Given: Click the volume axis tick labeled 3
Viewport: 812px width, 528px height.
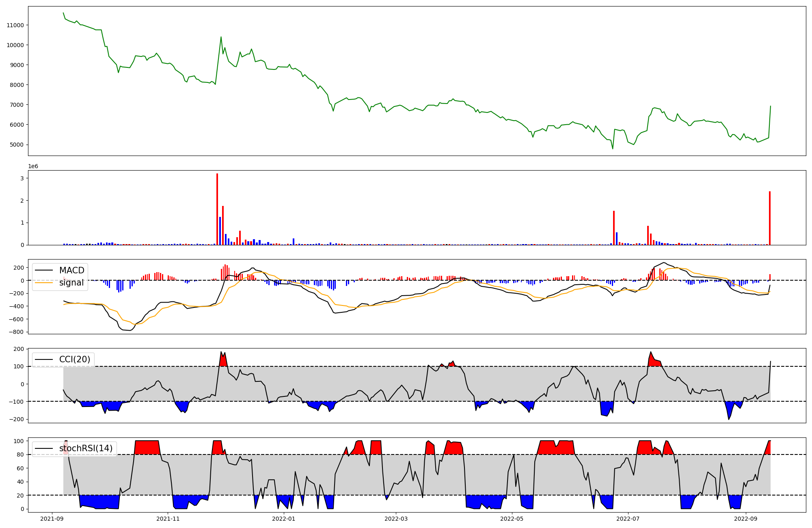Looking at the screenshot, I should (22, 178).
